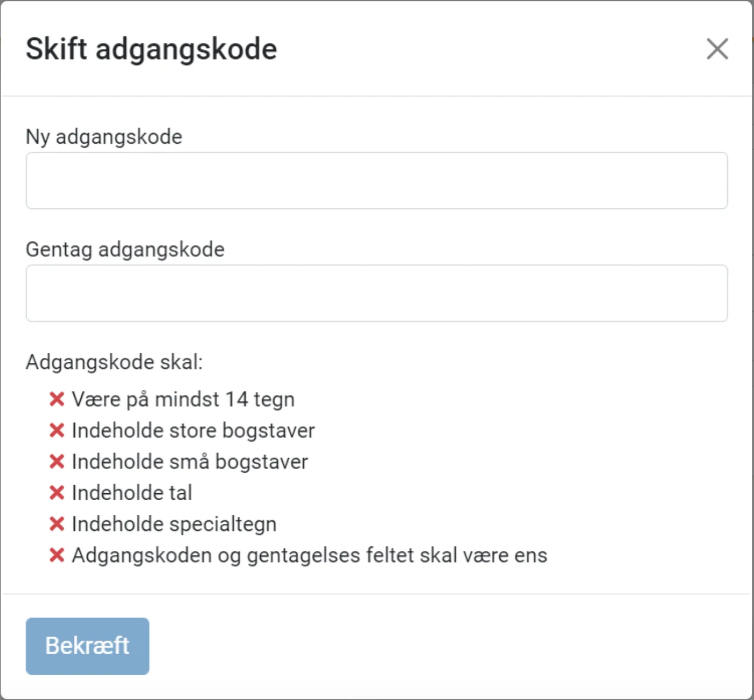Toggle the 'Indeholde specialtegn' requirement indicator
The image size is (754, 700).
(57, 524)
